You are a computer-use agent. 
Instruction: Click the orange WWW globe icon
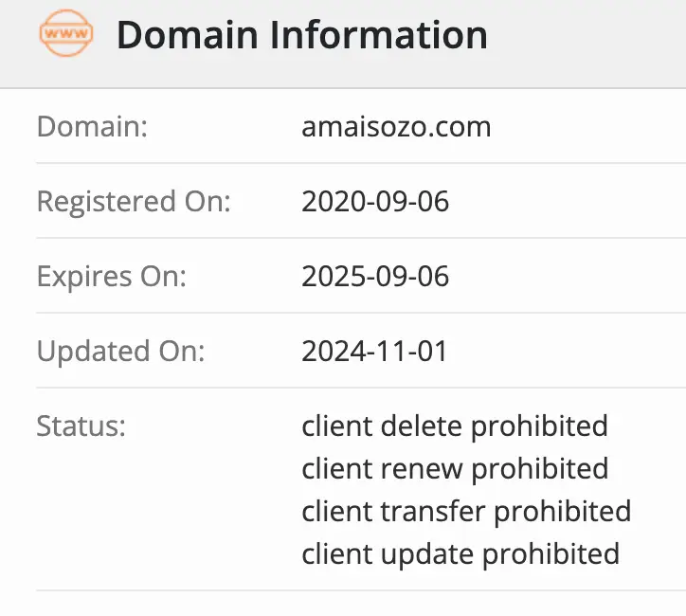67,35
